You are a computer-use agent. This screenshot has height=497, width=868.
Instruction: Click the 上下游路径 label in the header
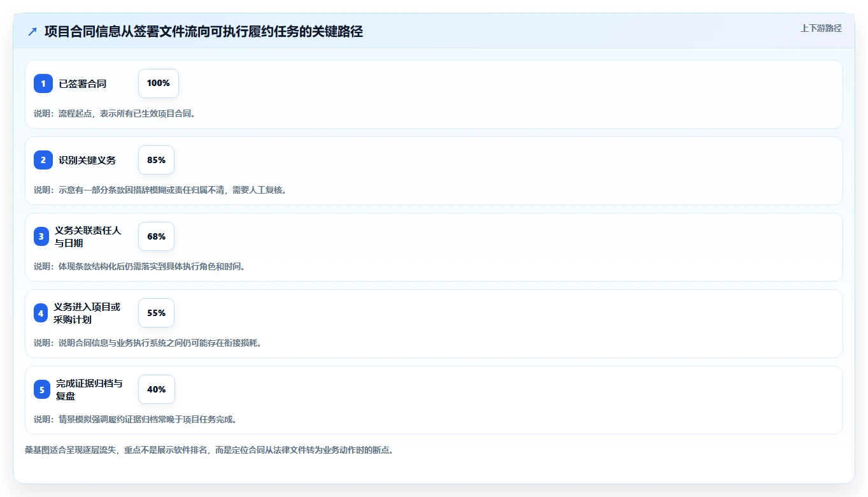(x=821, y=28)
